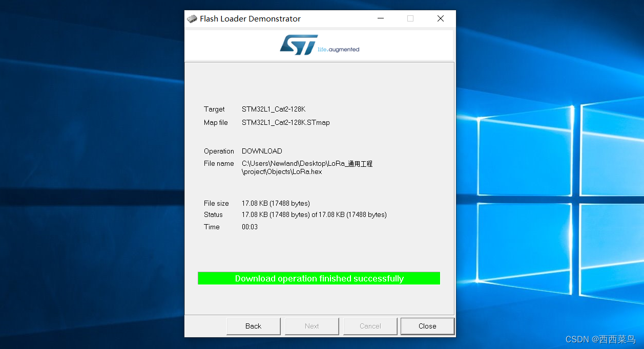644x349 pixels.
Task: Click the green download finished progress bar
Action: click(x=319, y=278)
